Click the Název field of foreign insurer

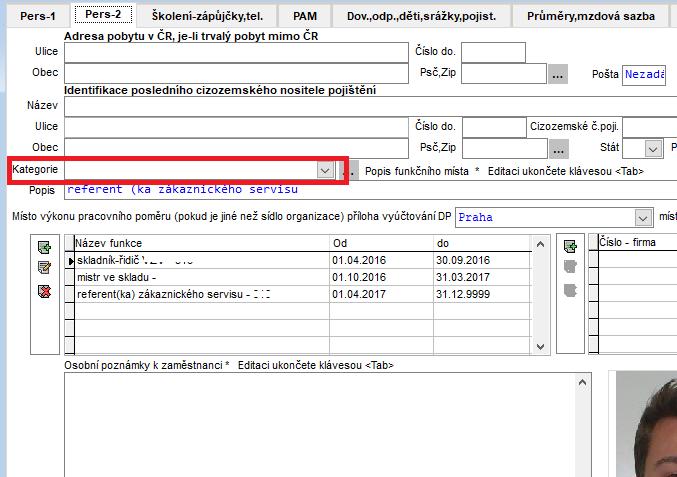pyautogui.click(x=370, y=106)
